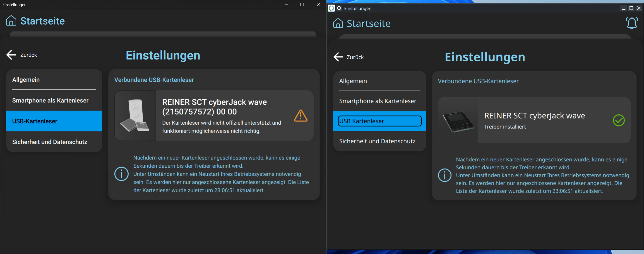
Task: Click the Startseite home icon in left window
Action: (11, 21)
